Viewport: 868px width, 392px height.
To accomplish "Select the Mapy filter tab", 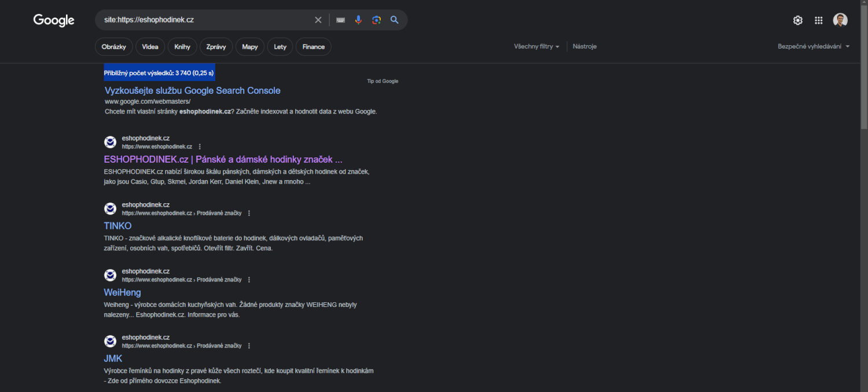I will pos(250,47).
